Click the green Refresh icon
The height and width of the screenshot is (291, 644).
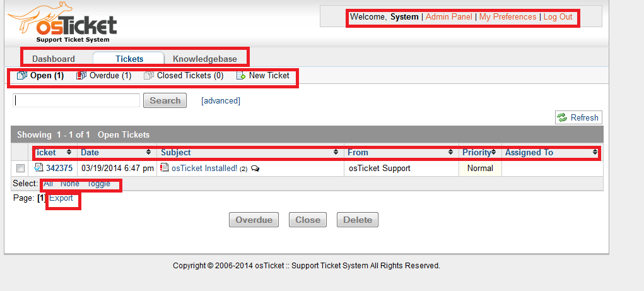[562, 118]
